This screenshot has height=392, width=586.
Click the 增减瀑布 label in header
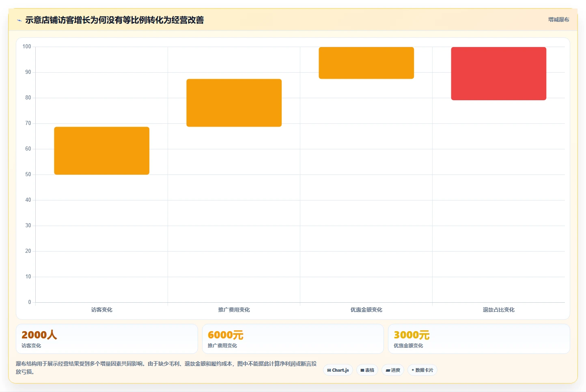point(558,19)
